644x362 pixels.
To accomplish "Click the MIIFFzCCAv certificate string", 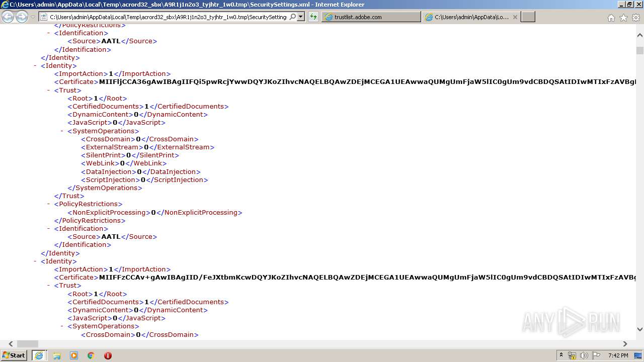I will coord(367,277).
